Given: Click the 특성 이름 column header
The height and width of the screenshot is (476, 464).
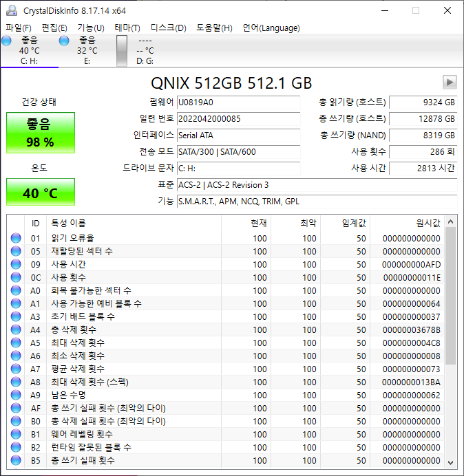Looking at the screenshot, I should [134, 224].
